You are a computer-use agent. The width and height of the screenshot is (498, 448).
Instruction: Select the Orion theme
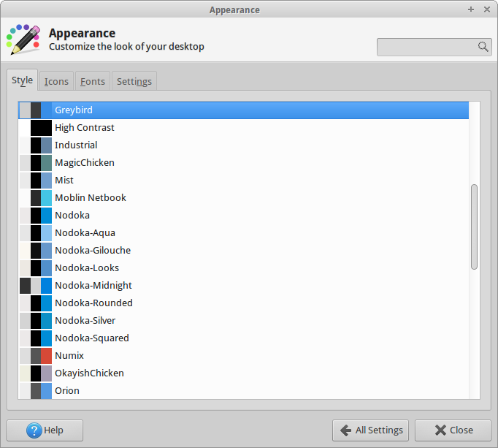244,390
